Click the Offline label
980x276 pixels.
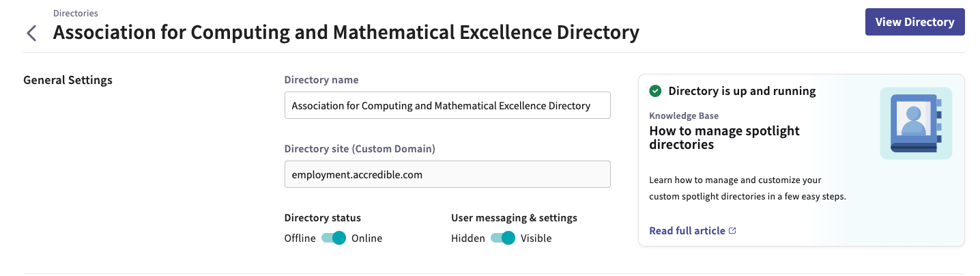(x=300, y=238)
